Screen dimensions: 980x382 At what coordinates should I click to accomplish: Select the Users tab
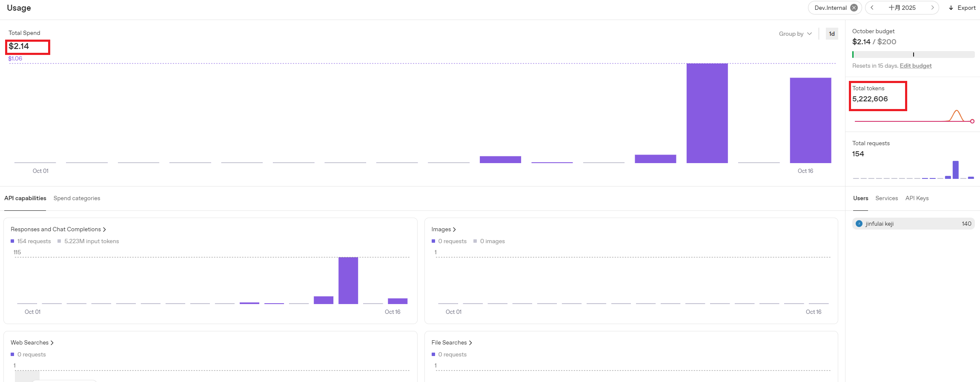click(860, 198)
